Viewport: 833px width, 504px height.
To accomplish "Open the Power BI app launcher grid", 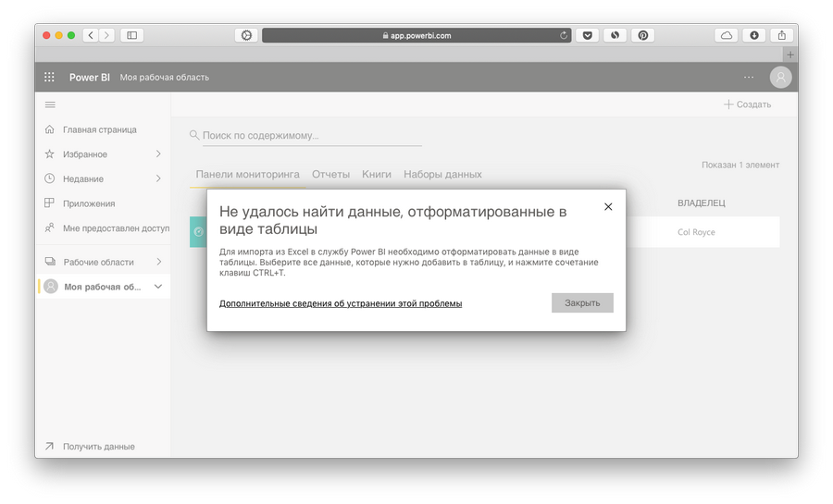I will tap(49, 77).
